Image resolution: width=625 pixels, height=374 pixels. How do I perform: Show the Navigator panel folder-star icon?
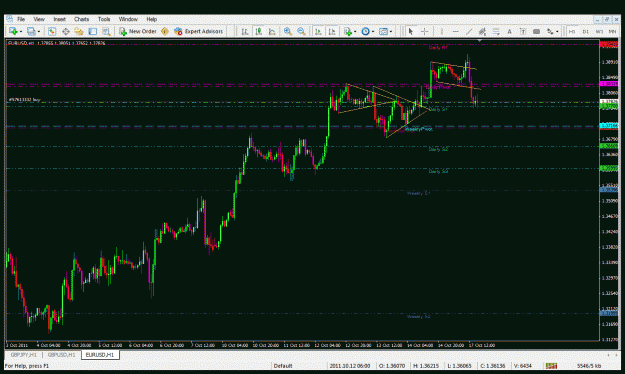point(79,31)
